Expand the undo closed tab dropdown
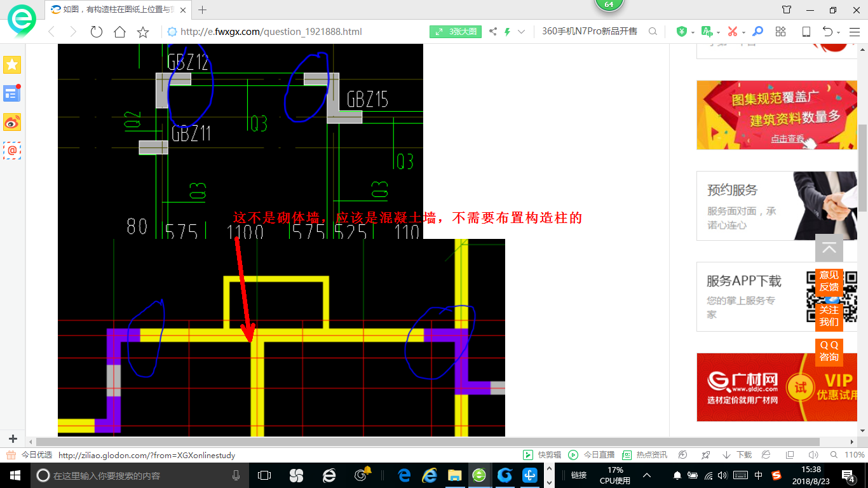This screenshot has width=868, height=488. tap(838, 32)
